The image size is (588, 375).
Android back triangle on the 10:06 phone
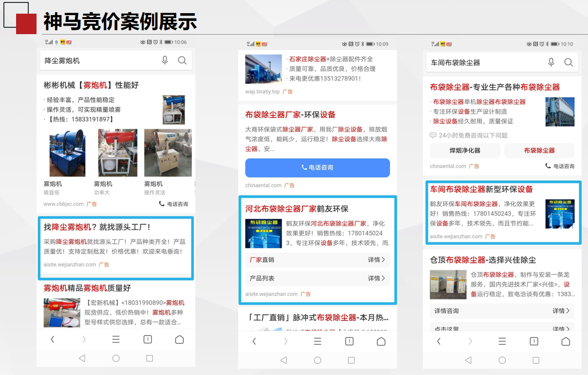(82, 358)
